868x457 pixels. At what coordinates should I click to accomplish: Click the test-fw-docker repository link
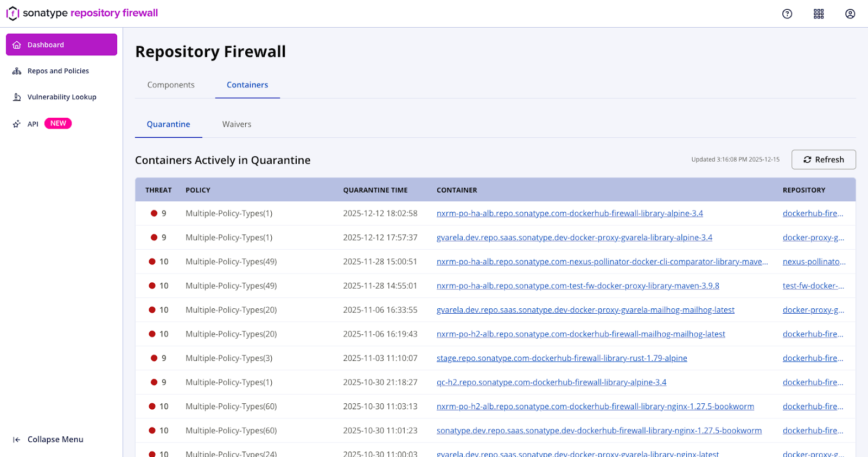(x=813, y=285)
